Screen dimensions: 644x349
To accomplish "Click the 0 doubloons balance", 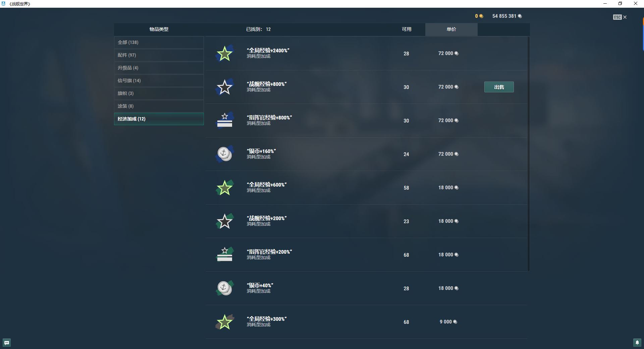I will point(476,16).
